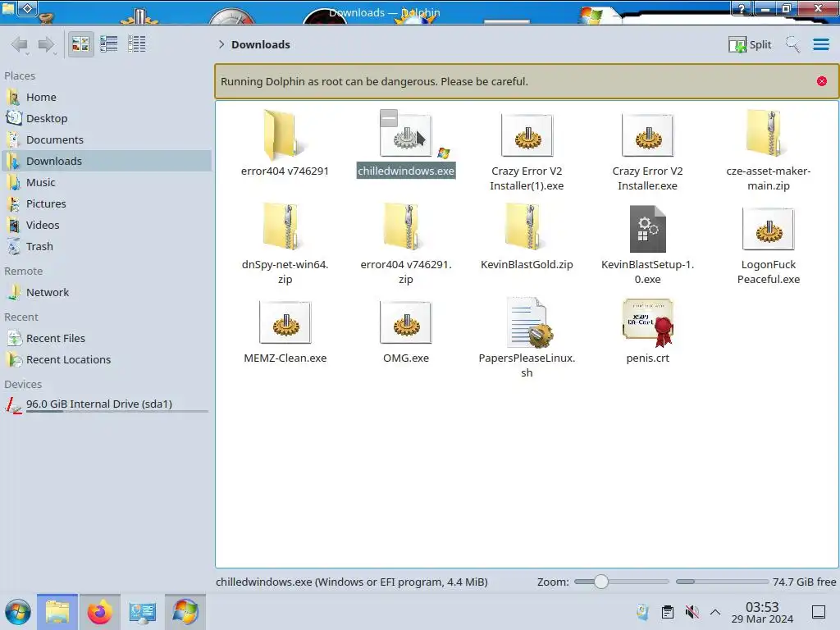Open the file manager taskbar icon
This screenshot has height=630, width=840.
pos(57,612)
